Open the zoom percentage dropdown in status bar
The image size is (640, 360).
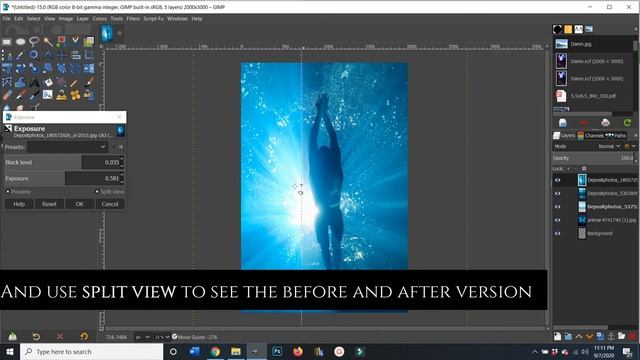click(x=162, y=337)
